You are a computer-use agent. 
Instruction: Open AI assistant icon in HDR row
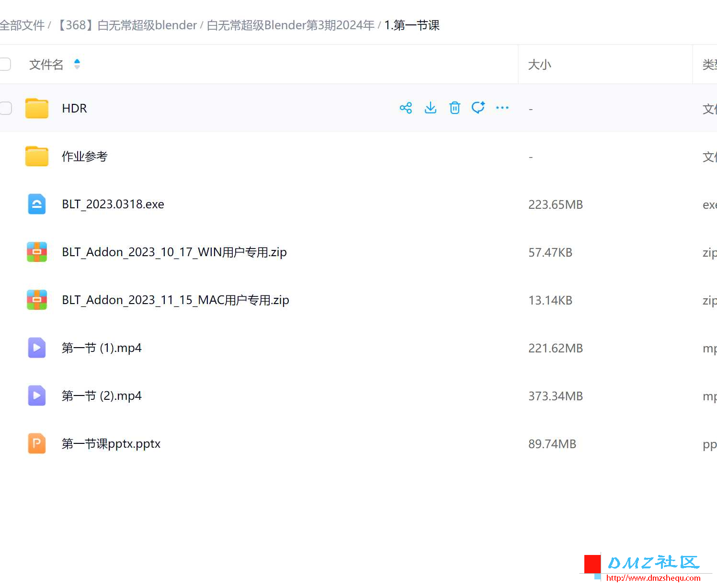(x=478, y=107)
